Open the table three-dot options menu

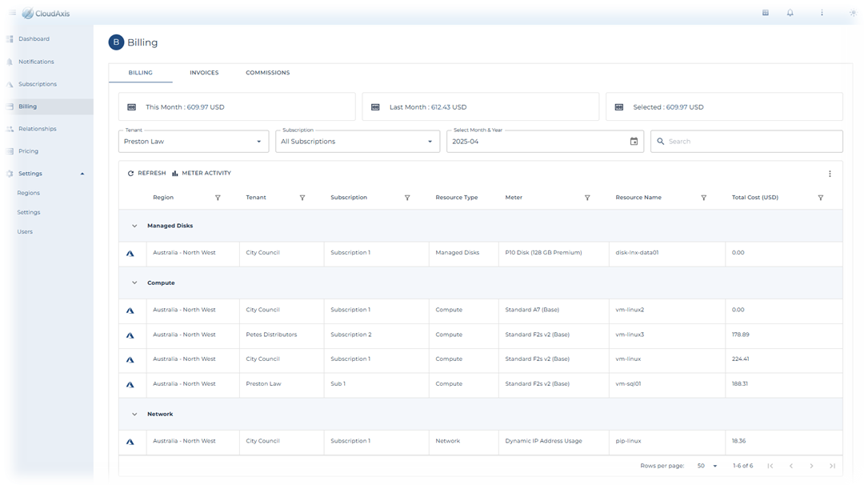point(830,174)
